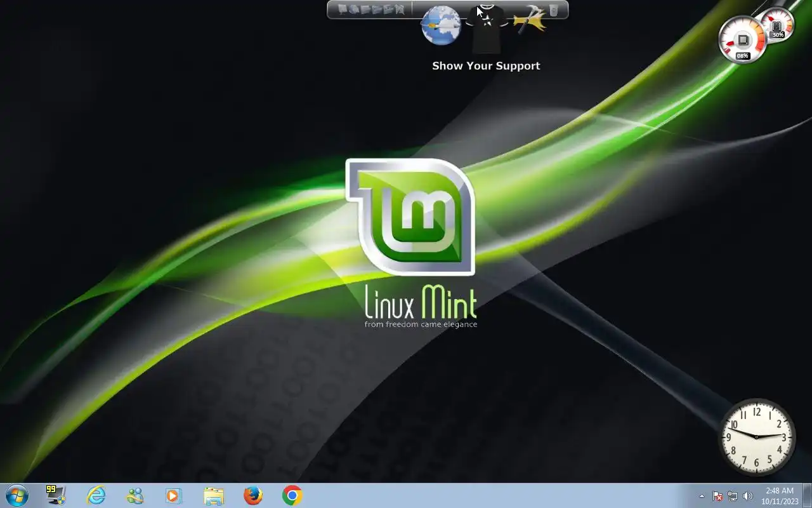Show hidden tray icons arrow
This screenshot has height=508, width=812.
pyautogui.click(x=702, y=496)
